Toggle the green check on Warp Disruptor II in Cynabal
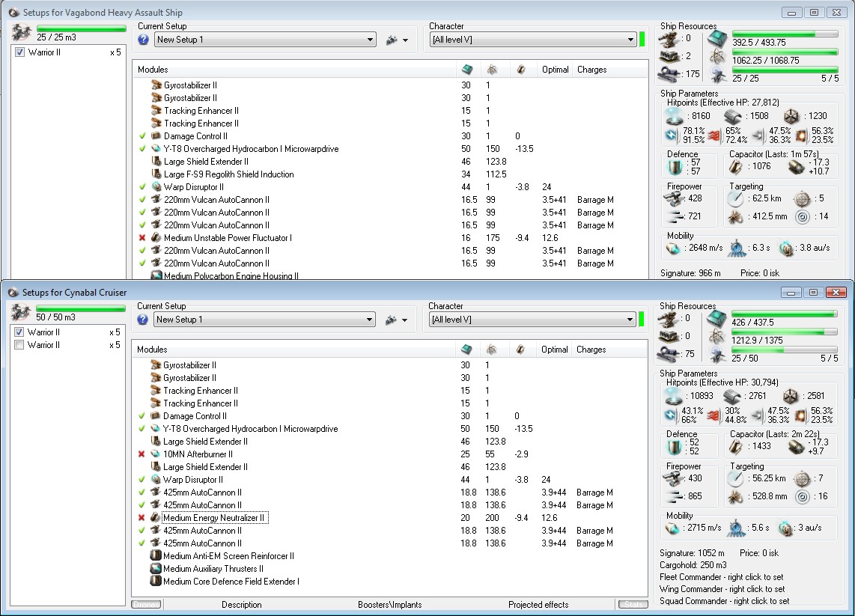Screen dimensions: 855x616 (142, 480)
